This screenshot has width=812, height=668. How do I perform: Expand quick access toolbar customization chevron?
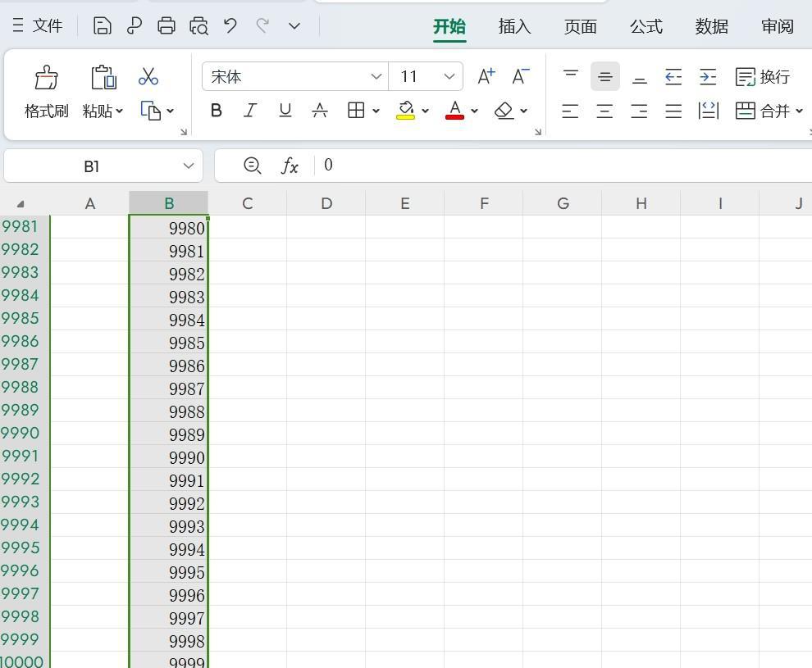click(294, 25)
